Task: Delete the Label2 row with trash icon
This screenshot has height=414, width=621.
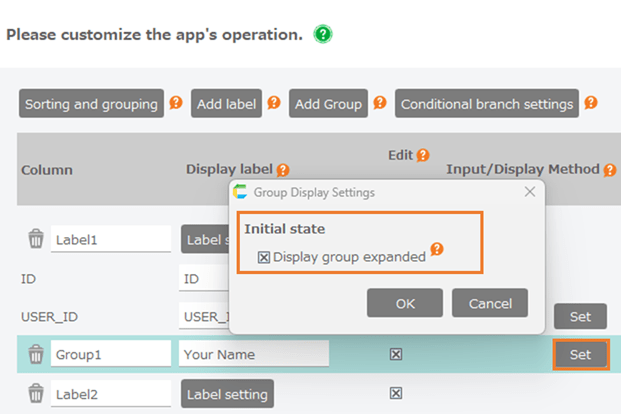Action: point(36,393)
